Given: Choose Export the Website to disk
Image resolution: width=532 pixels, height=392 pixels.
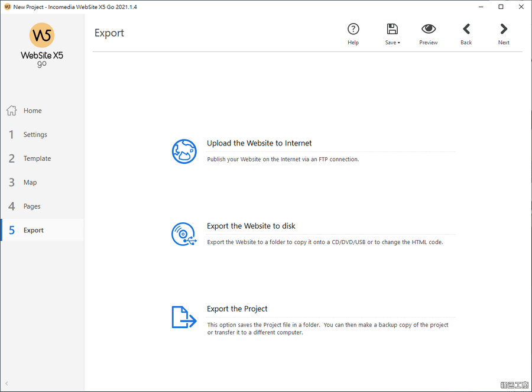Looking at the screenshot, I should [x=251, y=226].
